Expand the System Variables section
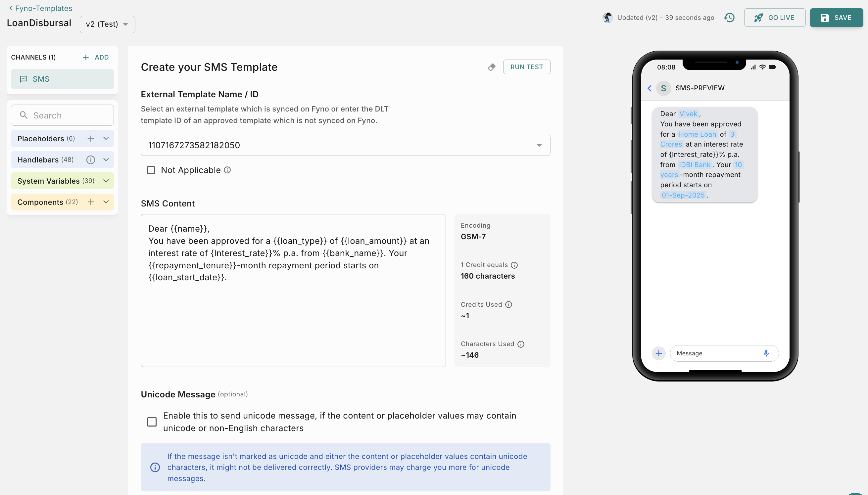This screenshot has height=495, width=868. click(x=106, y=181)
